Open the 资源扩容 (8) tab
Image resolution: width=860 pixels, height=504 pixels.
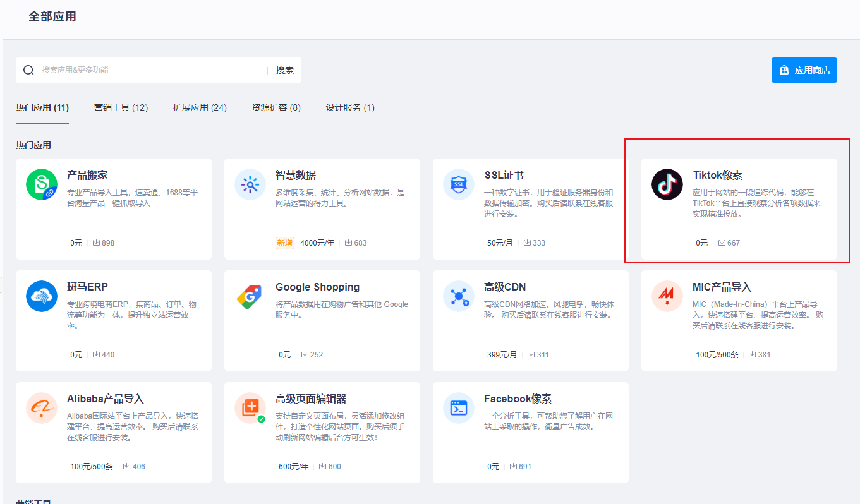(x=276, y=107)
